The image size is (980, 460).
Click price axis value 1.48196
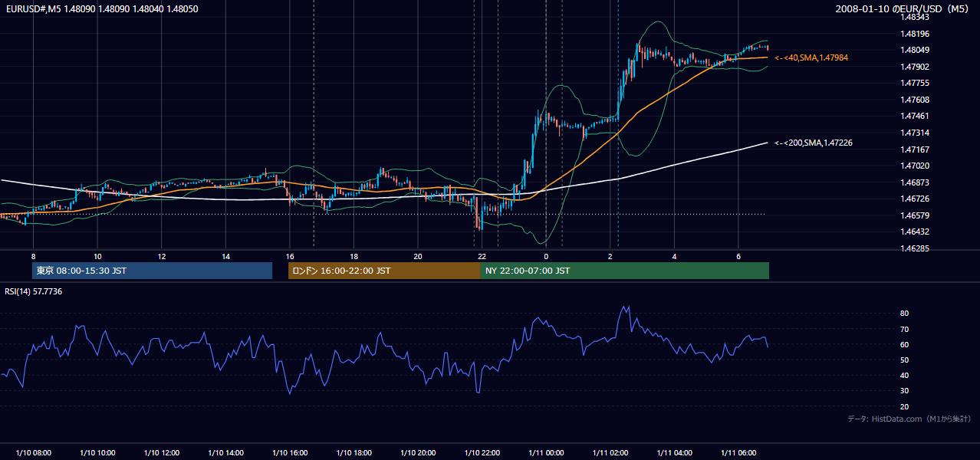(x=916, y=34)
